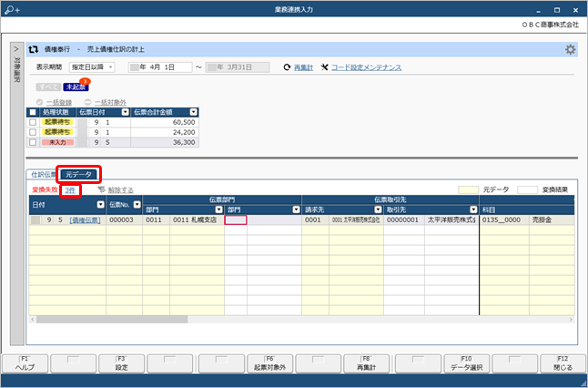Viewport: 588px width, 388px height.
Task: Click the scrollbar right arrow under grid
Action: [x=571, y=320]
